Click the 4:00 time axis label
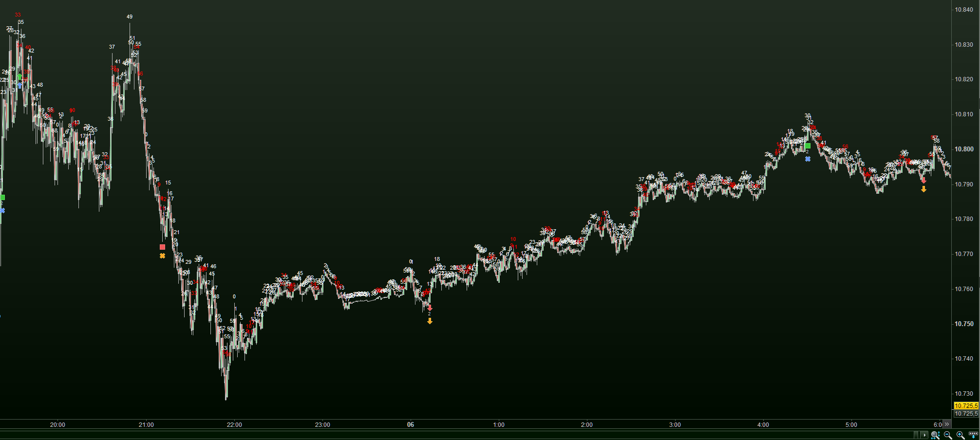The image size is (980, 440). coord(763,425)
